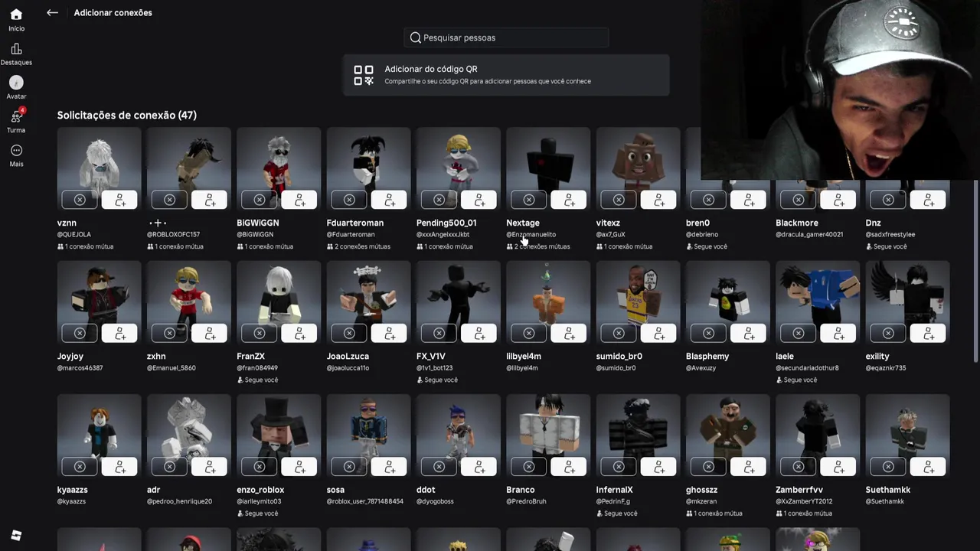The width and height of the screenshot is (980, 551).
Task: Accept request from kyaazzs
Action: (x=120, y=466)
